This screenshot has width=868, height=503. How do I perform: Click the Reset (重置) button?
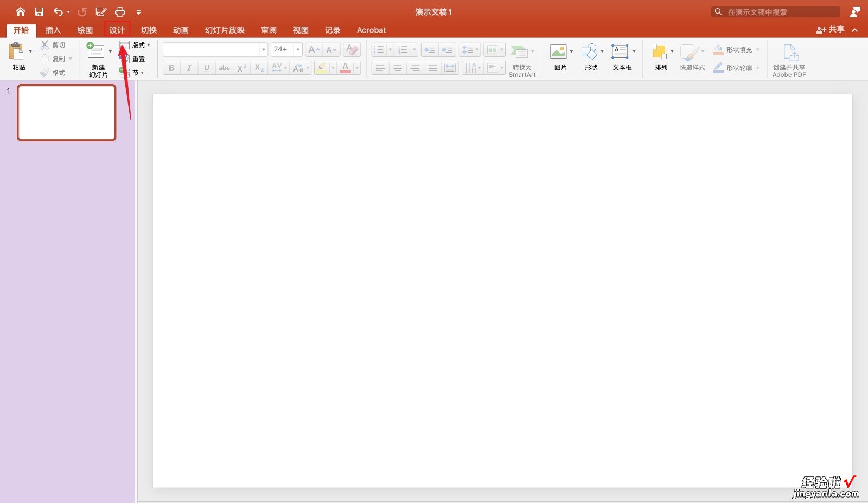133,59
